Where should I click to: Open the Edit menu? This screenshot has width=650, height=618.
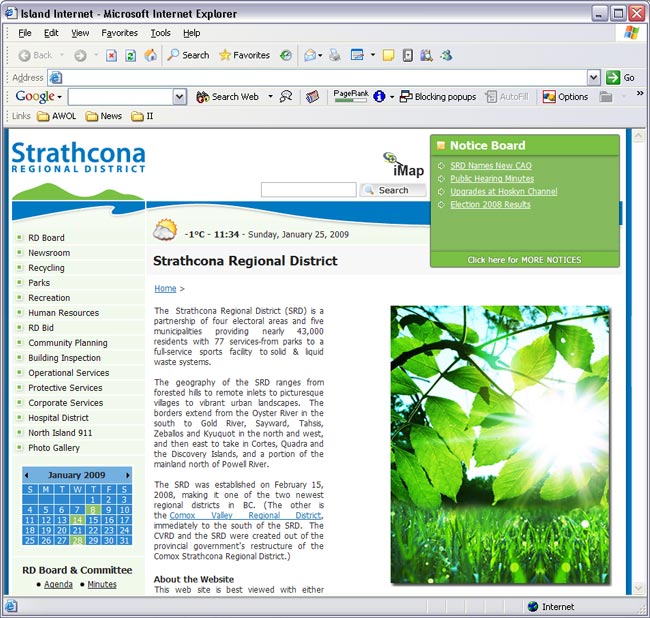click(51, 33)
